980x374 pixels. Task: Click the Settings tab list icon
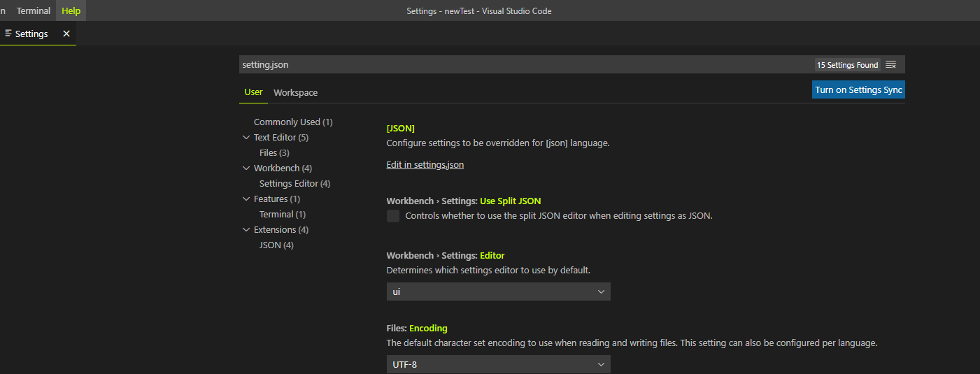[x=8, y=34]
